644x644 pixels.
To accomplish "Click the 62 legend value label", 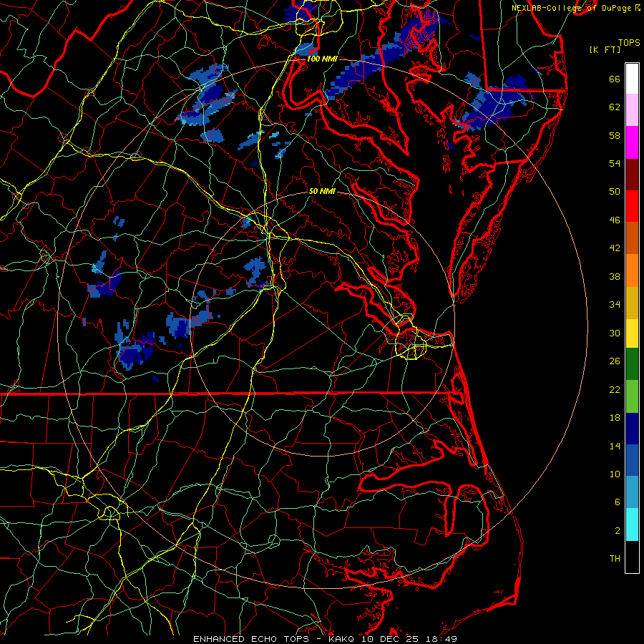I will pos(615,107).
